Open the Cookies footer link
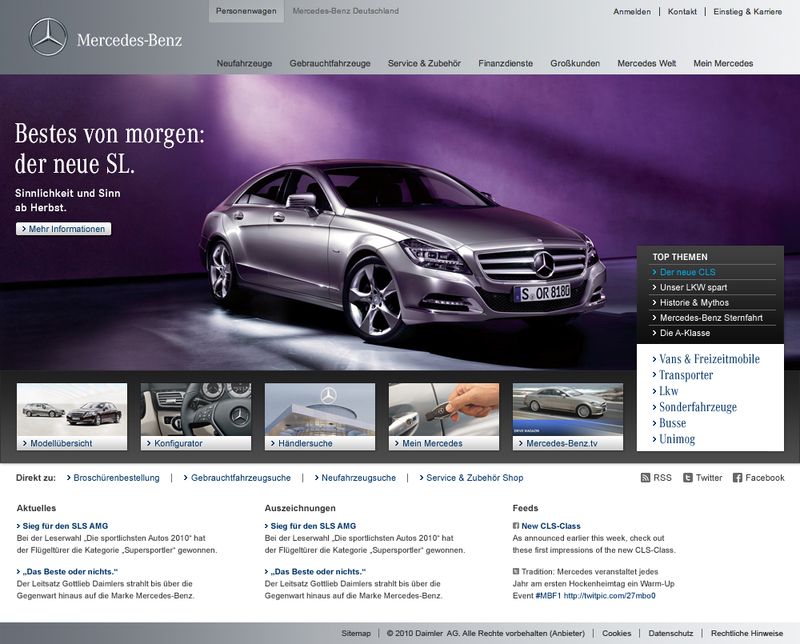 coord(617,633)
